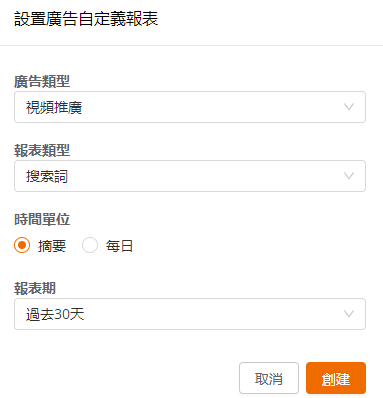The image size is (383, 398).
Task: Click the 報表期 field label
Action: [35, 288]
